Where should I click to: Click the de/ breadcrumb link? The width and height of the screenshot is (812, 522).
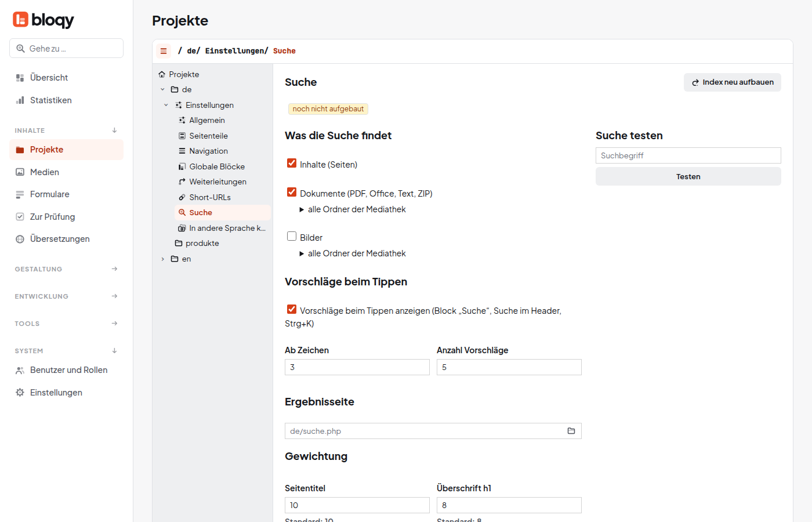[x=194, y=51]
